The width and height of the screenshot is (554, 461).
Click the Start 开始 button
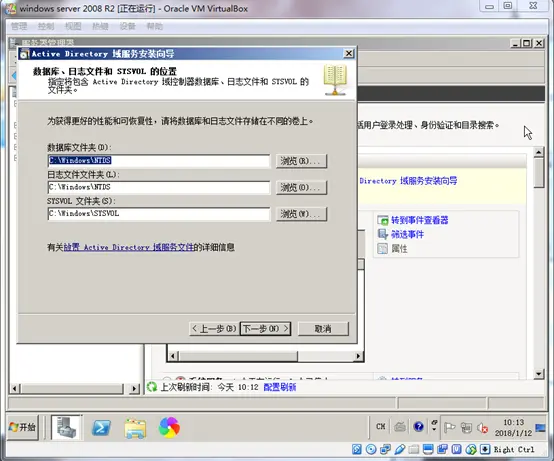[23, 427]
